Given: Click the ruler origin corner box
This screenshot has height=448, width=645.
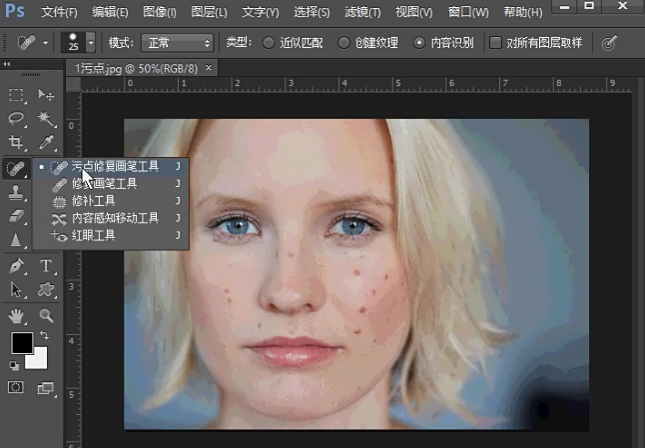Looking at the screenshot, I should 73,84.
